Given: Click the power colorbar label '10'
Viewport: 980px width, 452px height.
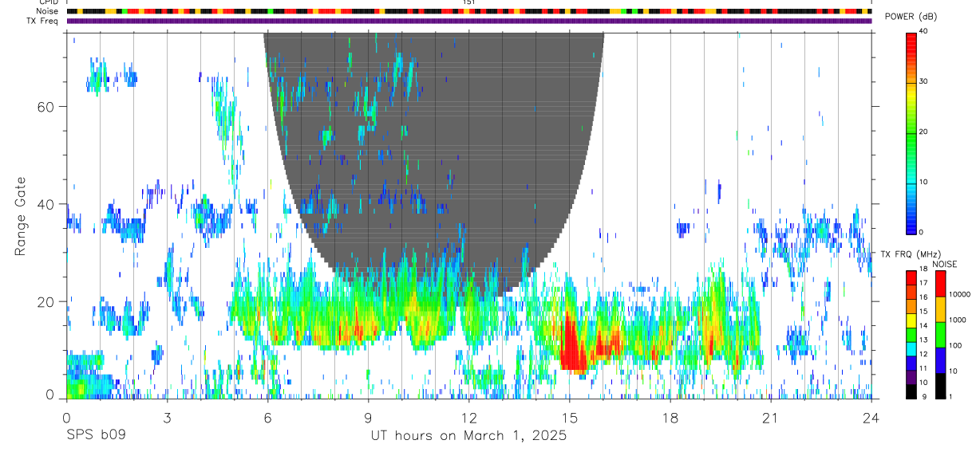Looking at the screenshot, I should tap(923, 182).
